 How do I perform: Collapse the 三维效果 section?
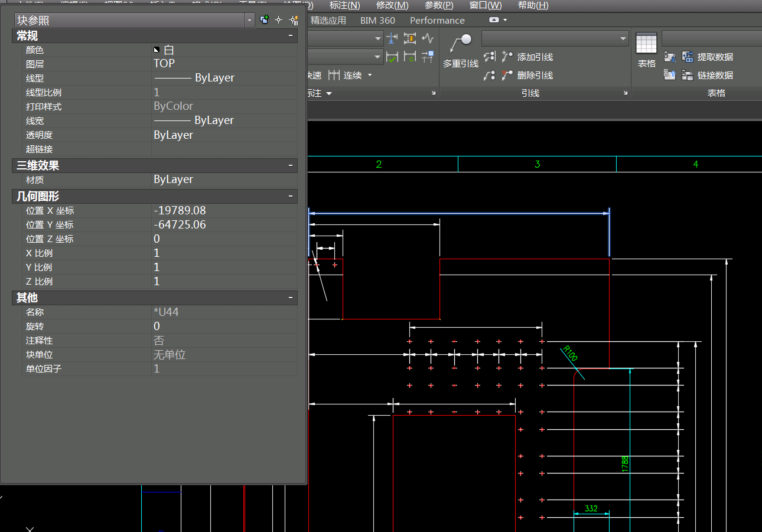(x=291, y=166)
